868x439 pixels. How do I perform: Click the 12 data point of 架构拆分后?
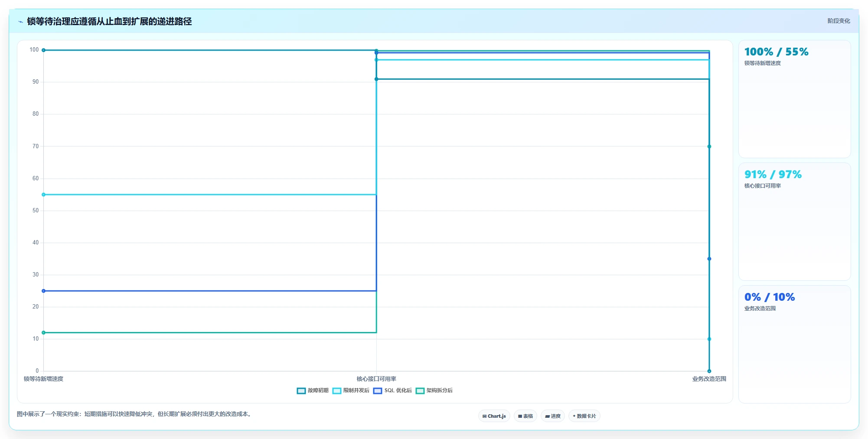click(x=43, y=333)
